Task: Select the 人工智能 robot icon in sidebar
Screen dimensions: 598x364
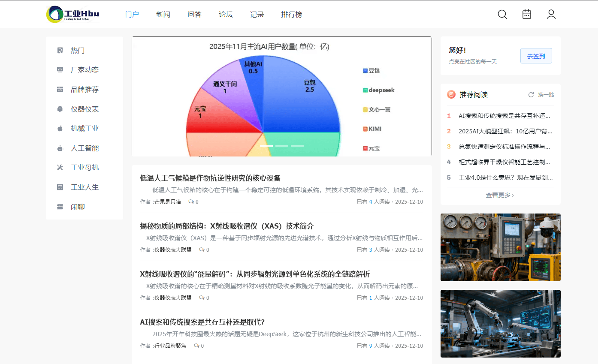Action: 60,148
